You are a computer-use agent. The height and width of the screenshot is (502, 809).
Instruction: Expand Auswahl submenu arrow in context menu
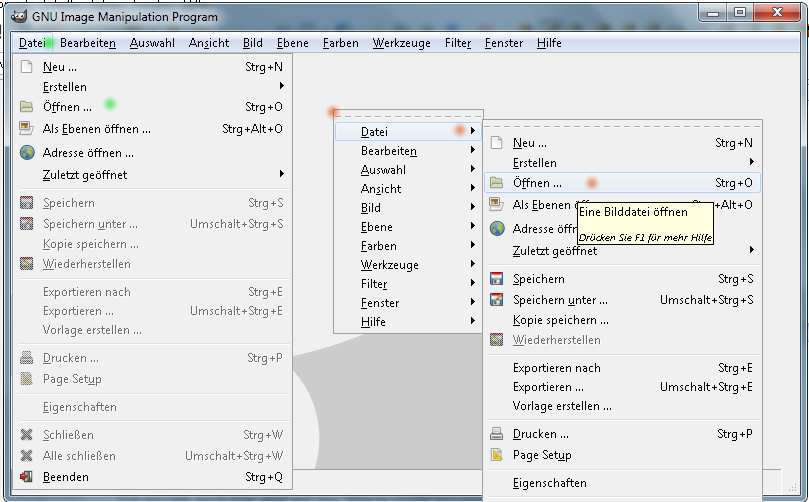tap(473, 169)
